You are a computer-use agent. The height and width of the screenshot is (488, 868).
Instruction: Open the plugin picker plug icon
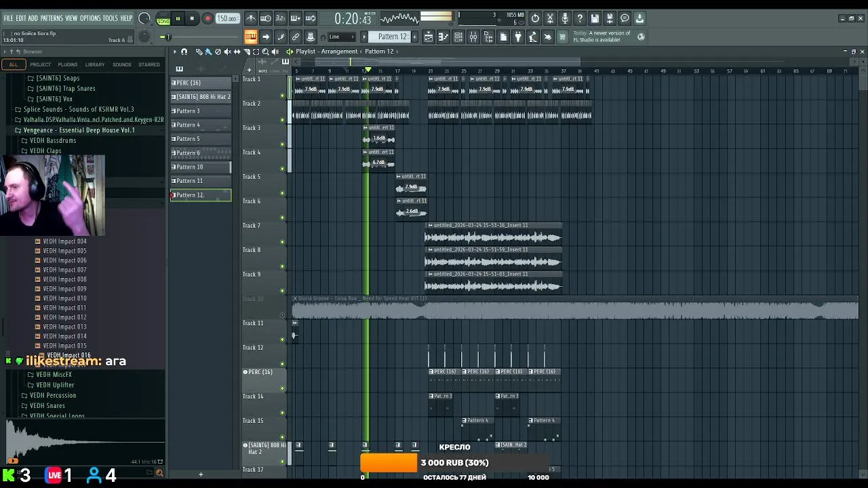point(518,37)
